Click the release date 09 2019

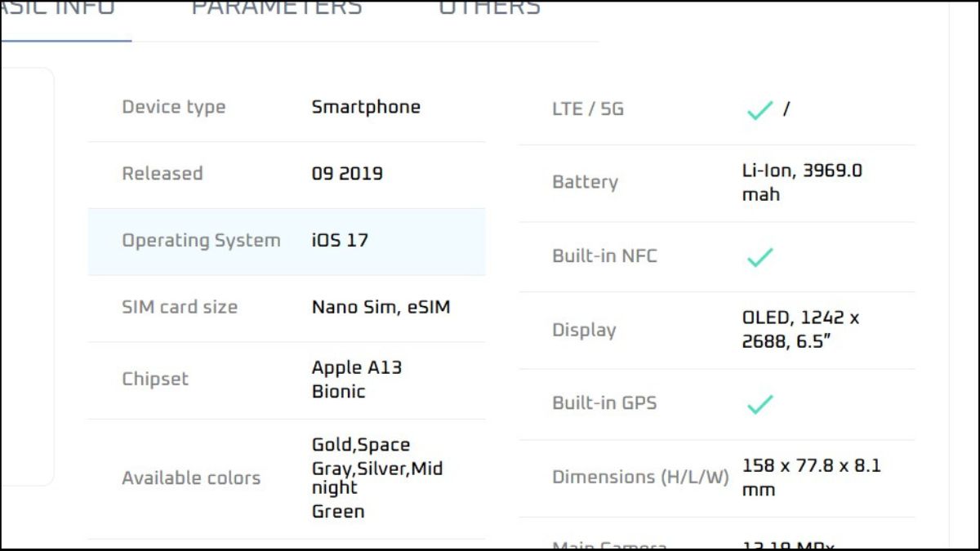pyautogui.click(x=347, y=174)
